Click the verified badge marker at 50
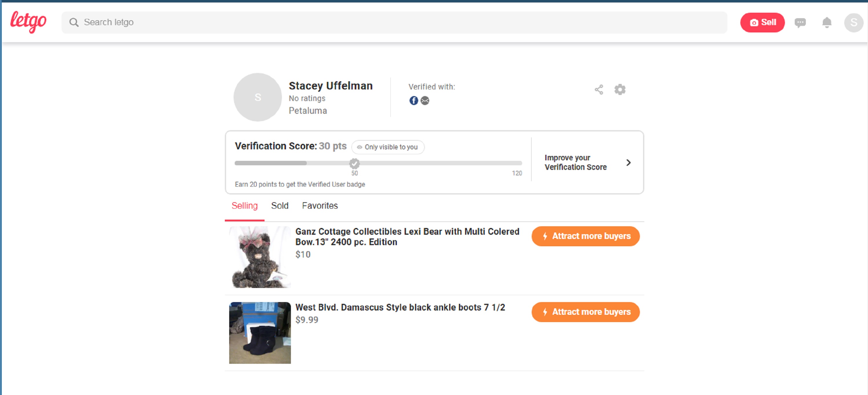Screen dimensions: 868x395 pyautogui.click(x=354, y=163)
